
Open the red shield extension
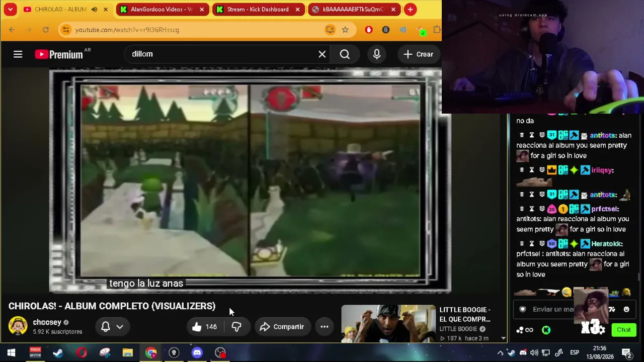pos(369,30)
